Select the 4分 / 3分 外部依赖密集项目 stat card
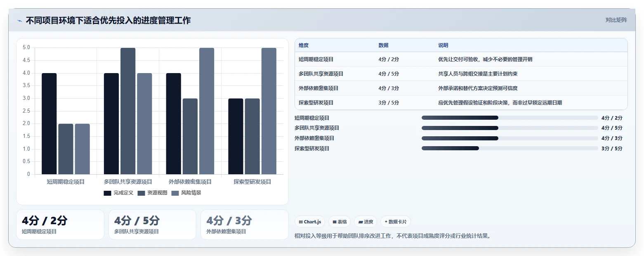This screenshot has height=256, width=644. pos(244,225)
